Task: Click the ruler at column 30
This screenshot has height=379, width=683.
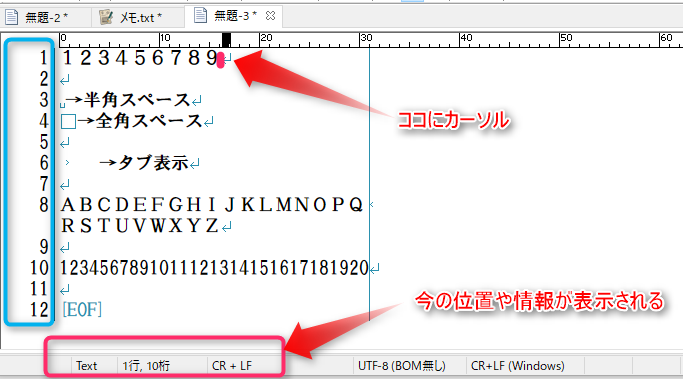Action: [361, 41]
